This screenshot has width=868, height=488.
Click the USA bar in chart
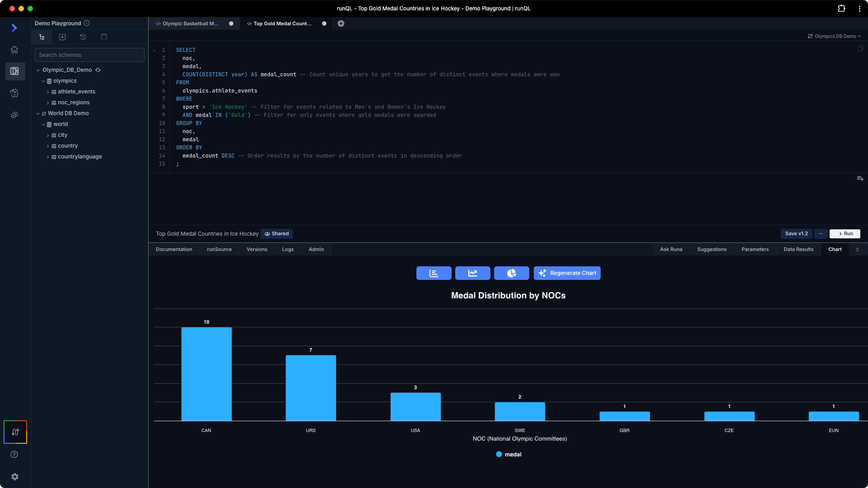pos(415,407)
